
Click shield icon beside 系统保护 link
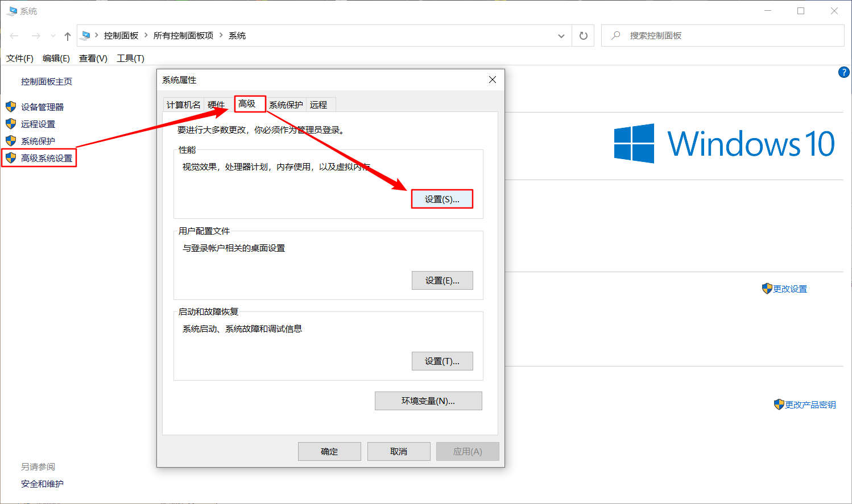11,140
